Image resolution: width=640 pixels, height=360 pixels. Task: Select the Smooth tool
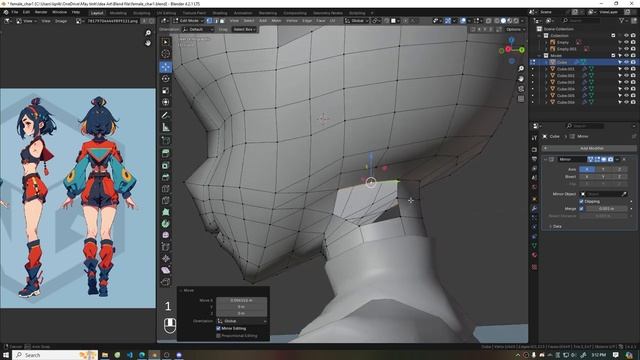pos(165,235)
